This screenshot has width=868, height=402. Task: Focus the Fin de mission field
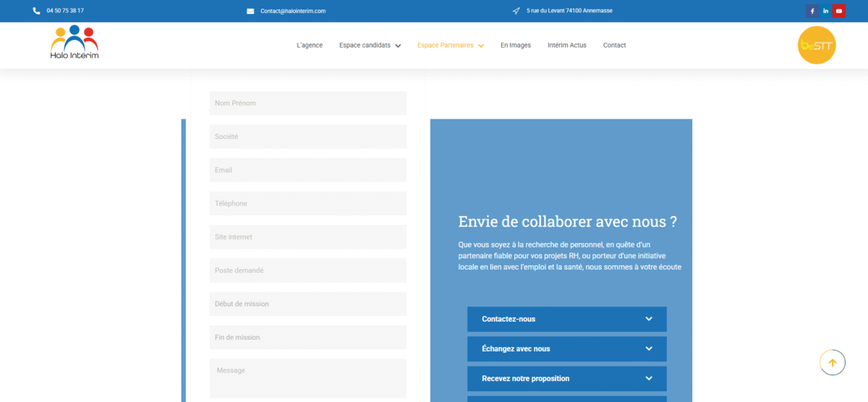pos(308,337)
